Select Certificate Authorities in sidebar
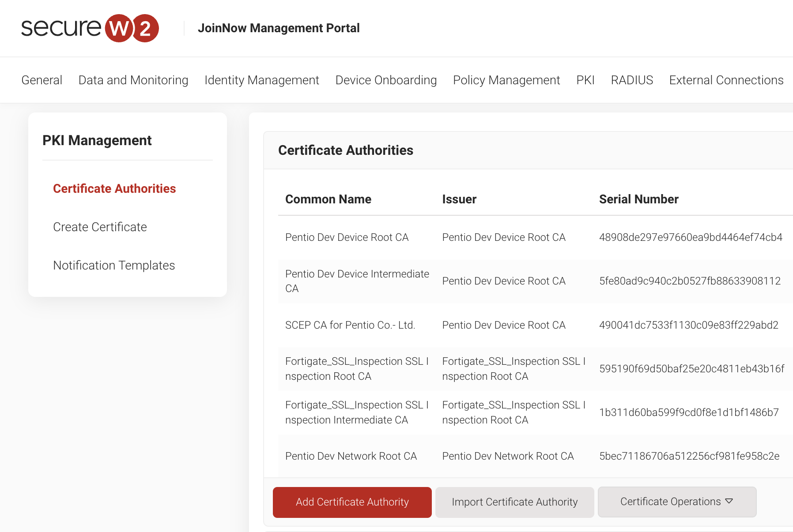 [x=114, y=188]
